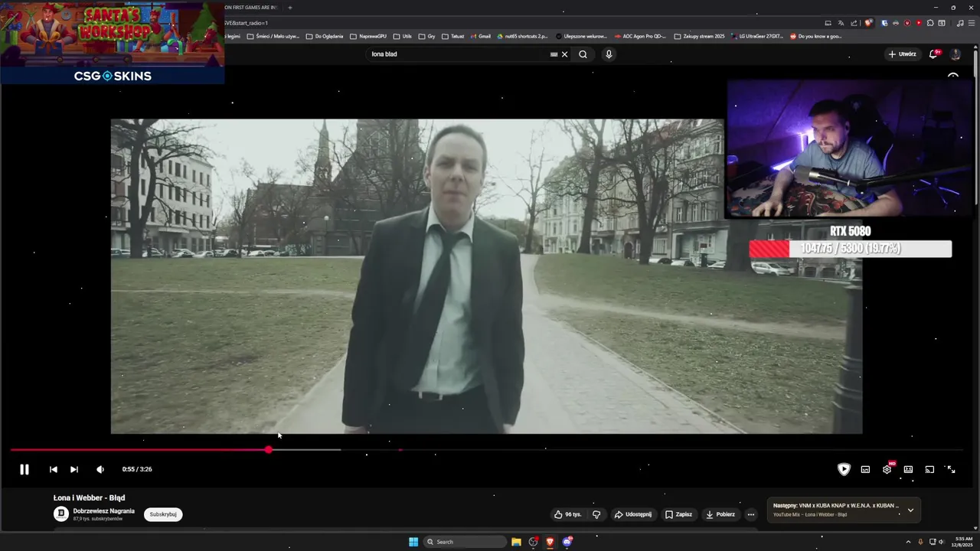Viewport: 980px width, 551px height.
Task: Dislike the video with thumbs down
Action: pyautogui.click(x=596, y=514)
